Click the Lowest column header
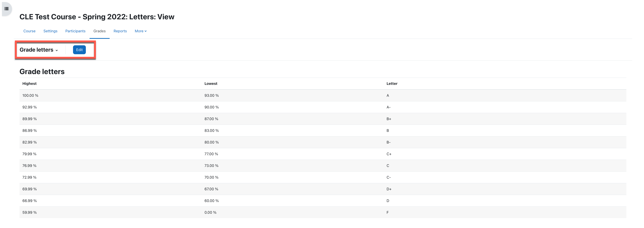Viewport: 644px width, 228px height. click(x=211, y=83)
